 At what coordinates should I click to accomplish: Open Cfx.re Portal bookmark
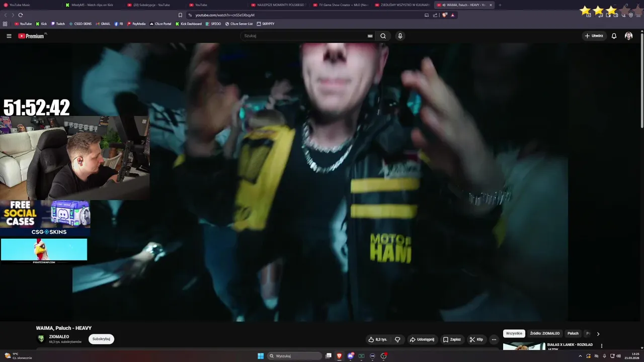(x=160, y=24)
